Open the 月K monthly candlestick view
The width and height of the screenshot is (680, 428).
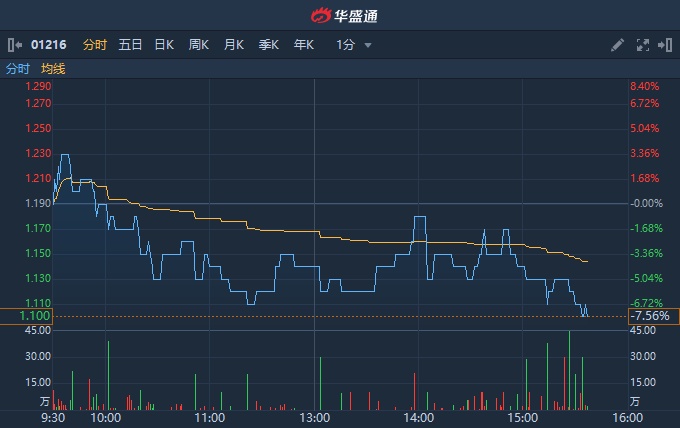pyautogui.click(x=234, y=45)
